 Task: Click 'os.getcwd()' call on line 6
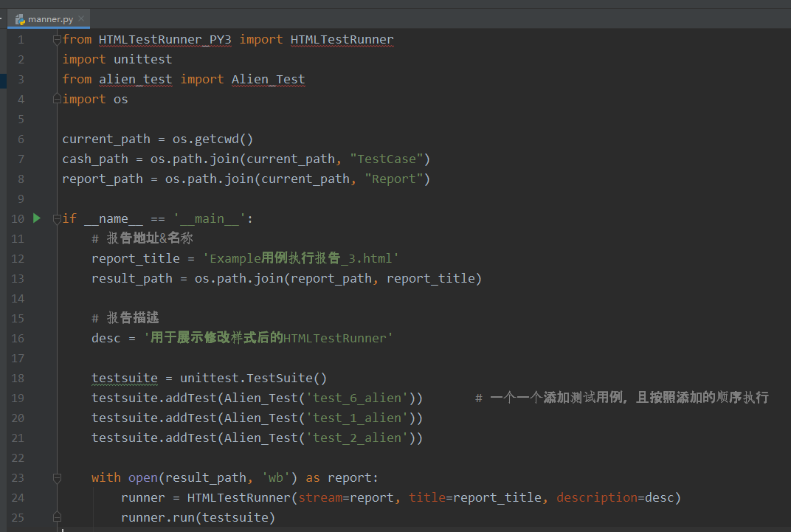click(213, 139)
